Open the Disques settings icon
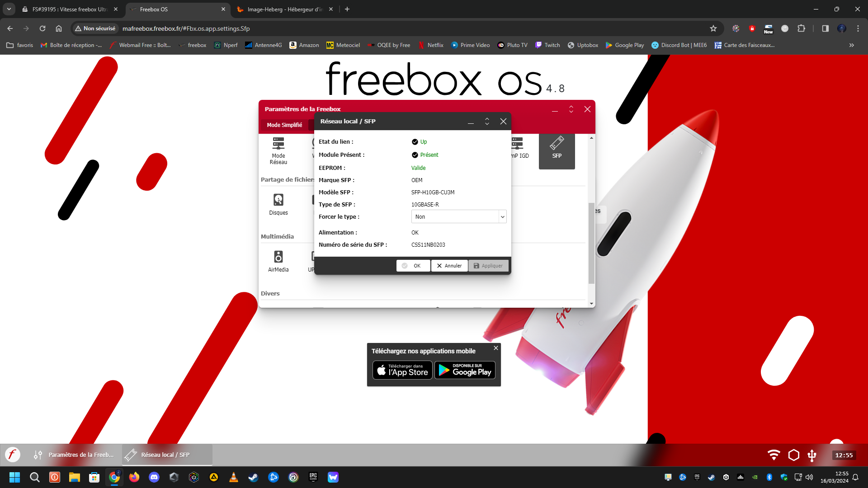 click(x=278, y=204)
